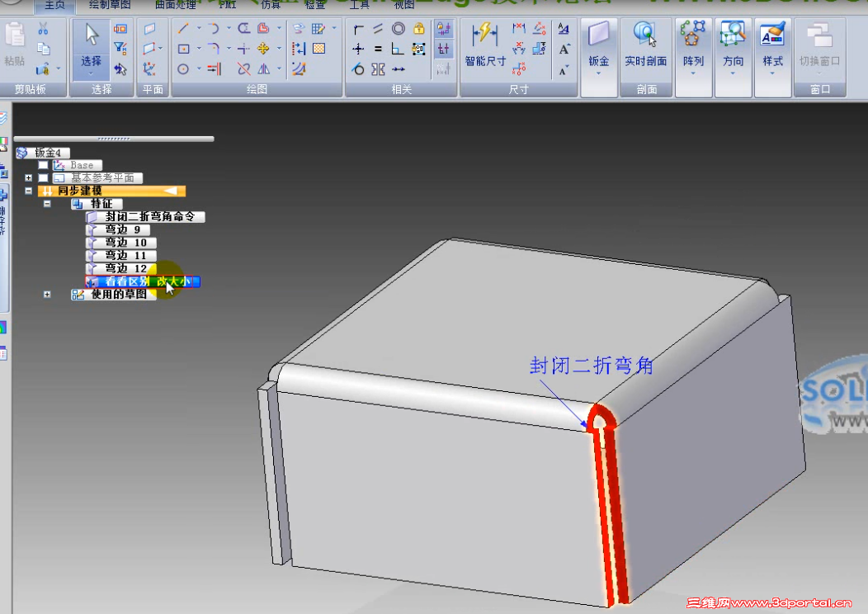Apply the Perpendicular relationship
Viewport: 868px width, 614px height.
[x=398, y=49]
